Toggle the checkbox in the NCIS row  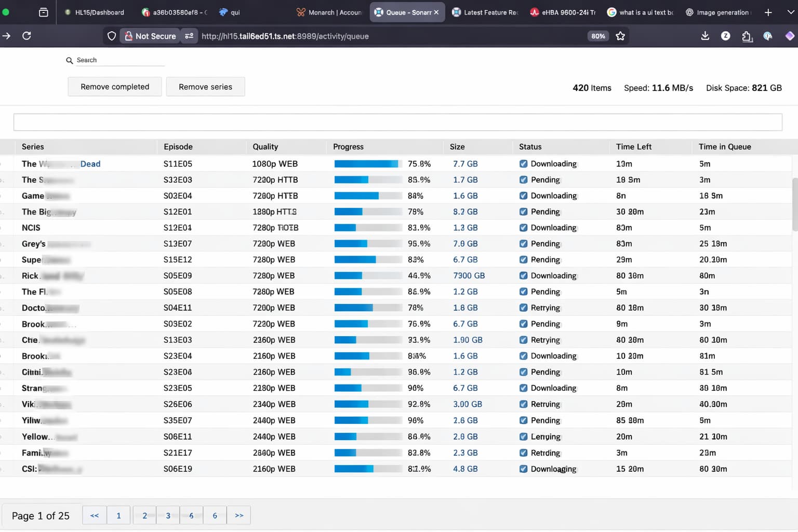coord(523,228)
